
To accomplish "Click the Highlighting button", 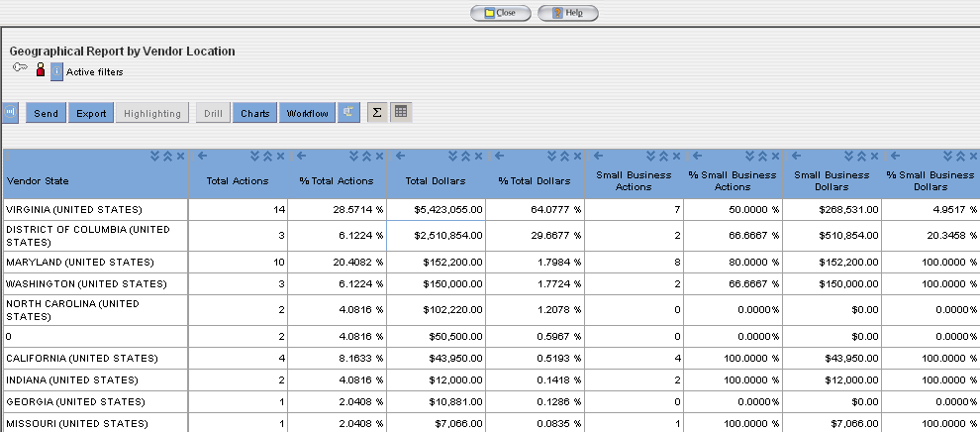I will pyautogui.click(x=151, y=113).
